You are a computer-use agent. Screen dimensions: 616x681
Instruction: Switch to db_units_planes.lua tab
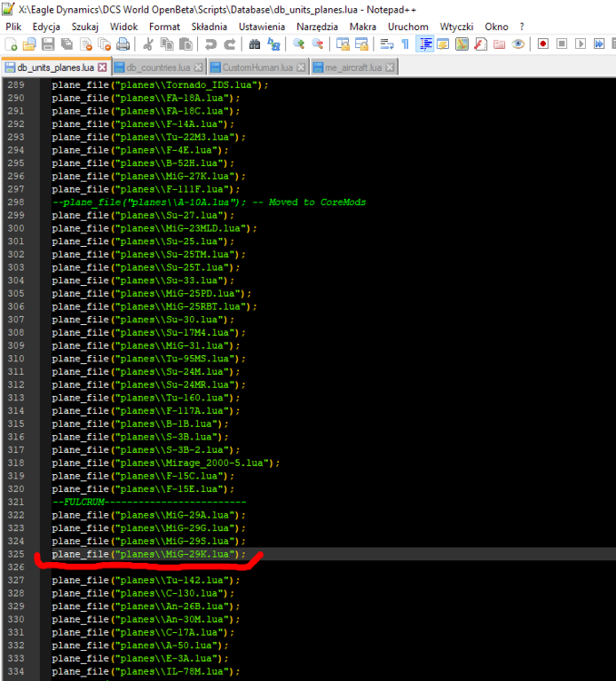(x=55, y=67)
